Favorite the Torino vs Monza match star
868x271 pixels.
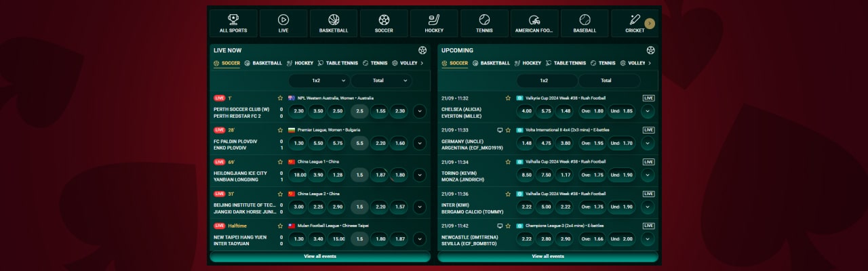(x=508, y=162)
